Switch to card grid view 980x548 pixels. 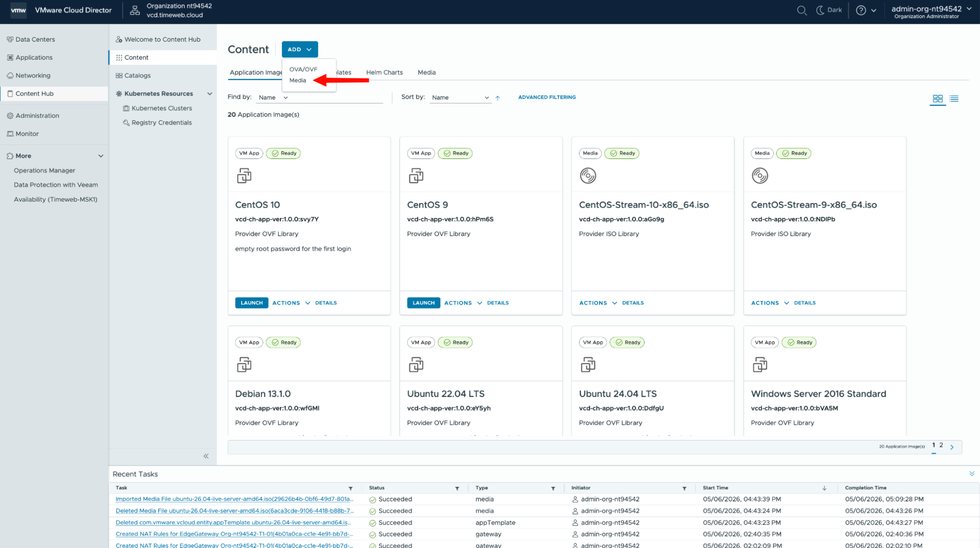[x=937, y=99]
